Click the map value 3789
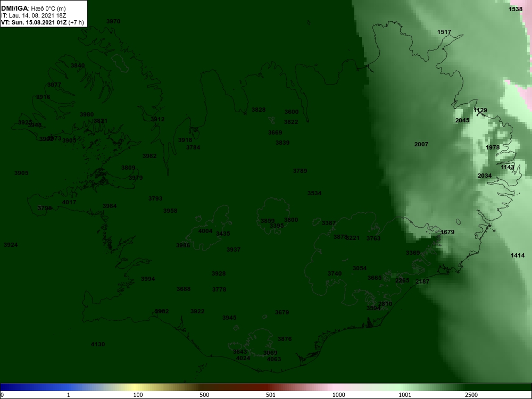 pos(300,171)
